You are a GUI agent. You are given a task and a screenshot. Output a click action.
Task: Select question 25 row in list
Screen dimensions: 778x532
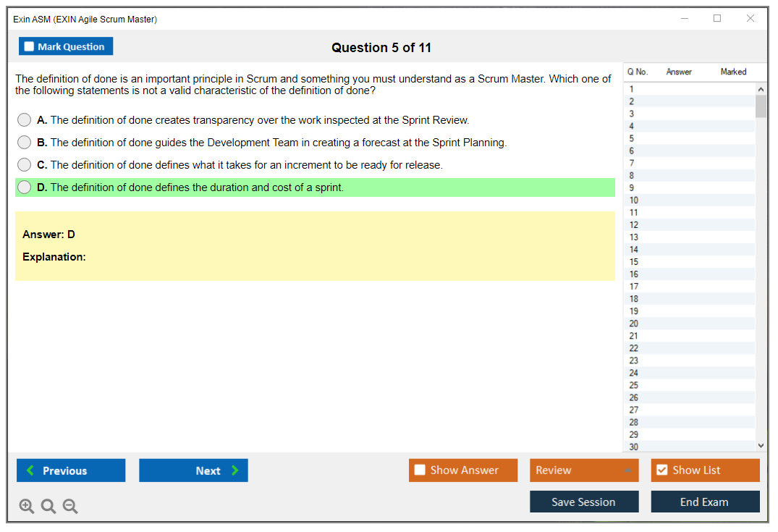(x=634, y=385)
